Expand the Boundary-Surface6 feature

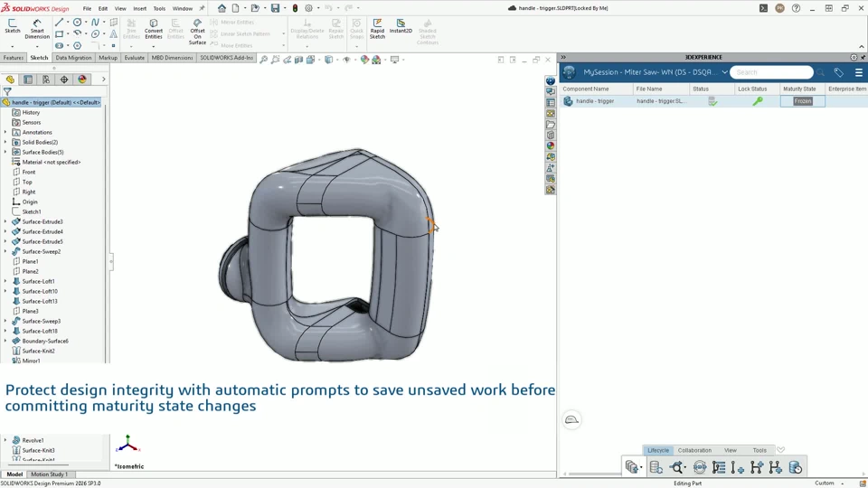5,342
